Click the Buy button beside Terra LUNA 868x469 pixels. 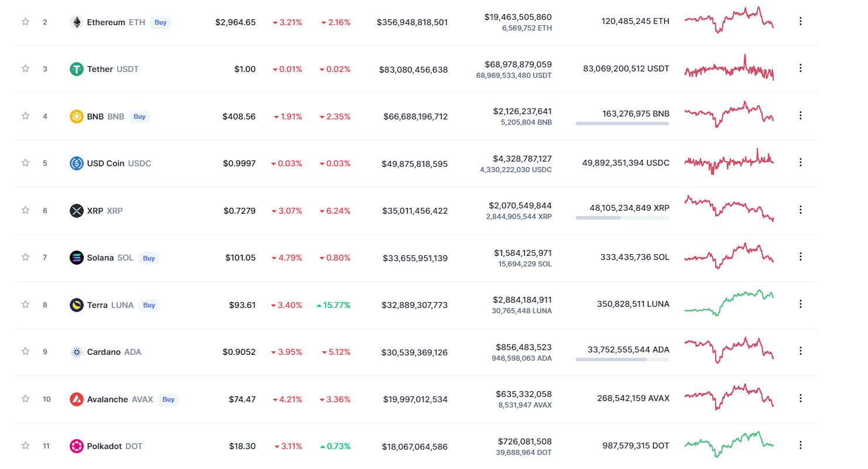(x=149, y=305)
